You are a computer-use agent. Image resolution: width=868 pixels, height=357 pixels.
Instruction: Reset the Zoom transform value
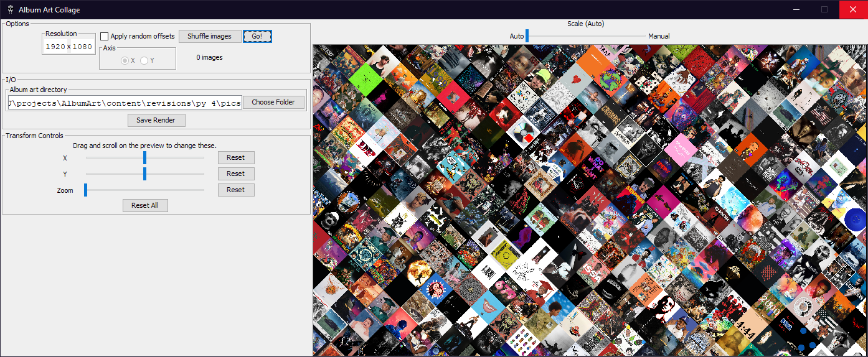coord(236,190)
